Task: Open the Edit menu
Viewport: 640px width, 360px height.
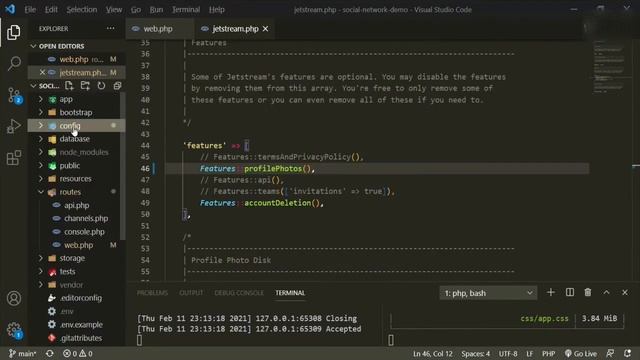Action: [51, 9]
